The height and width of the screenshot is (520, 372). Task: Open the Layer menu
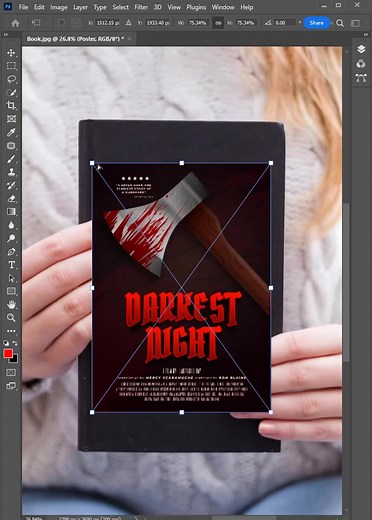pos(80,7)
